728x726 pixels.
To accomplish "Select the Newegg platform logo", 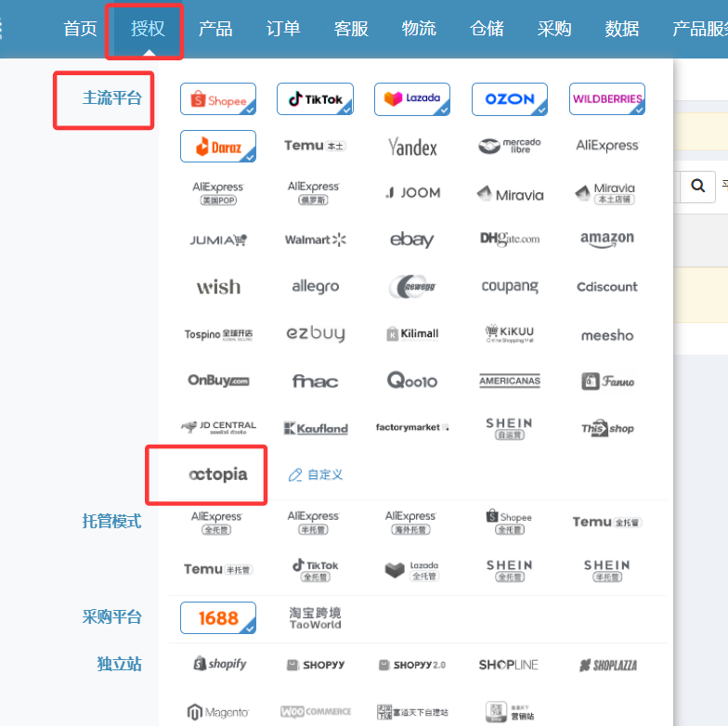I will click(x=412, y=286).
